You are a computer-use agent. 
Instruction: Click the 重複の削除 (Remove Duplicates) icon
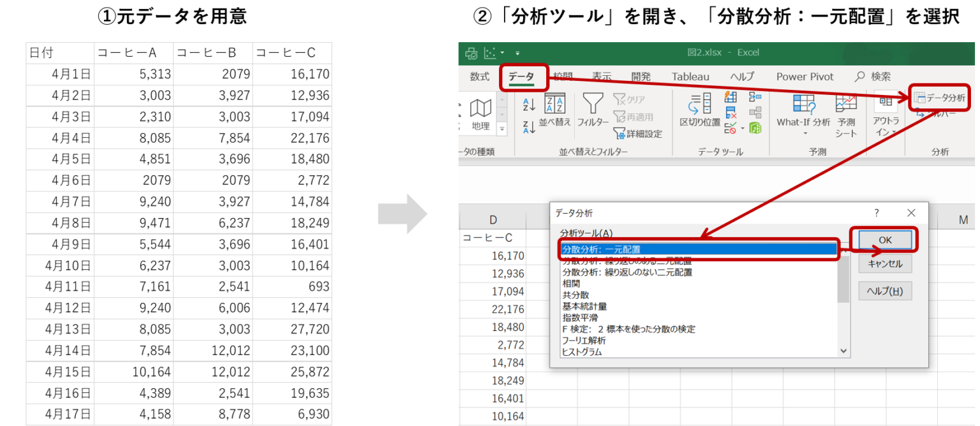731,112
